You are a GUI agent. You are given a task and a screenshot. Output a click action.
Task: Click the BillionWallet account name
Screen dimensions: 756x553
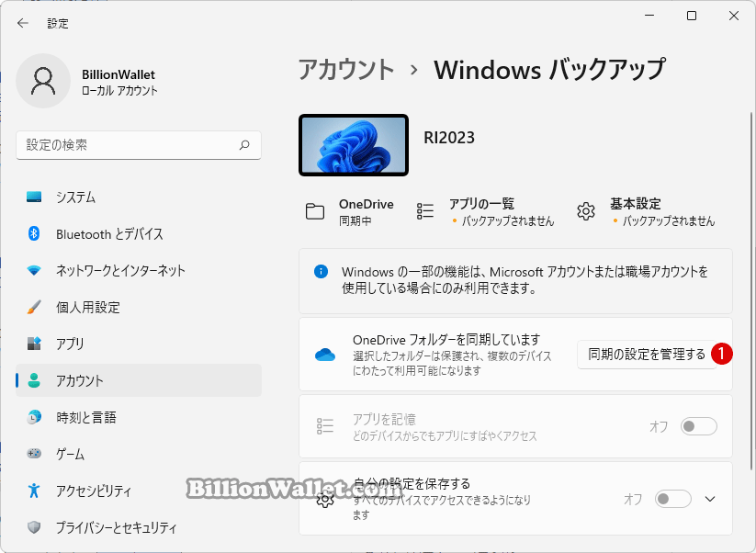point(118,74)
